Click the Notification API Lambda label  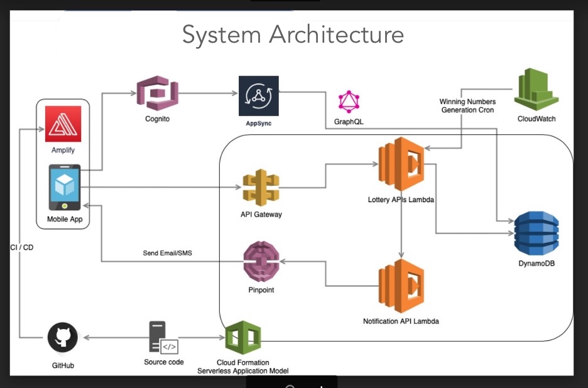(x=401, y=321)
